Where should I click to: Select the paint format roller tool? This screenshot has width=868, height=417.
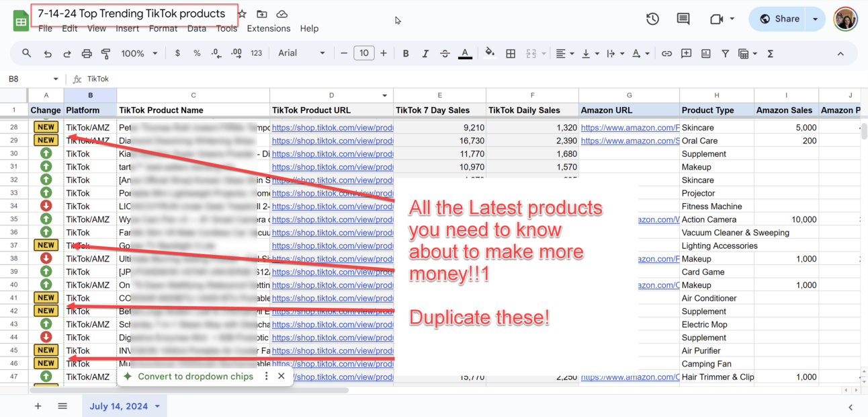[105, 54]
